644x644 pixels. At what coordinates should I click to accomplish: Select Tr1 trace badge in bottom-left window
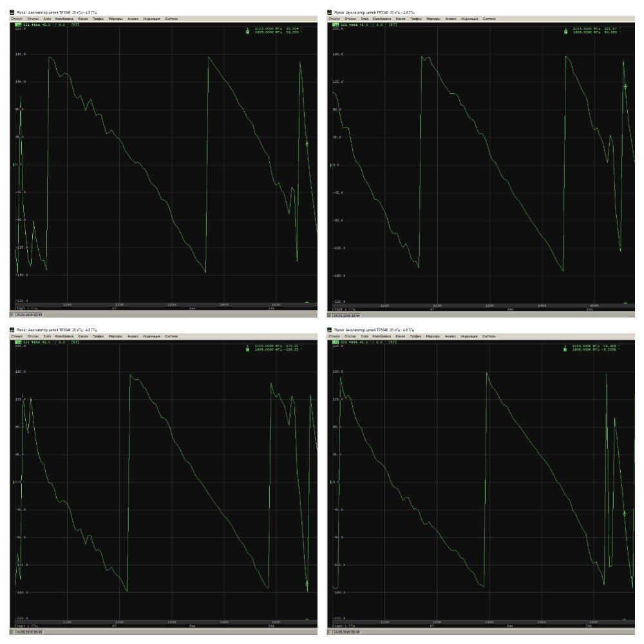click(x=18, y=342)
